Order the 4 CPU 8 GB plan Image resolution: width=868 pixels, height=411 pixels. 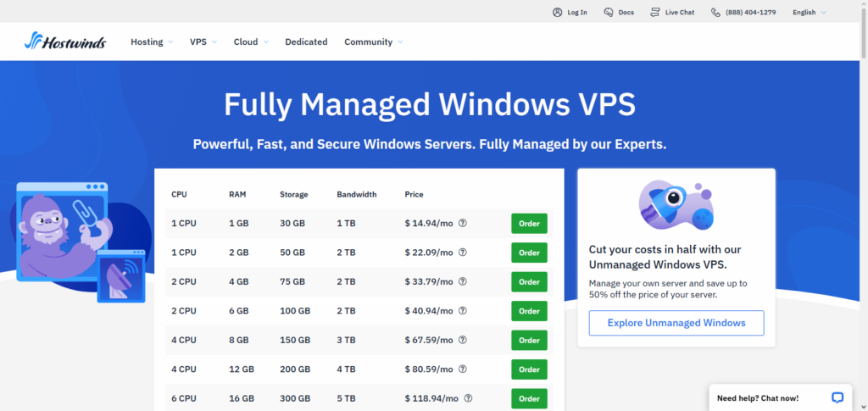529,340
